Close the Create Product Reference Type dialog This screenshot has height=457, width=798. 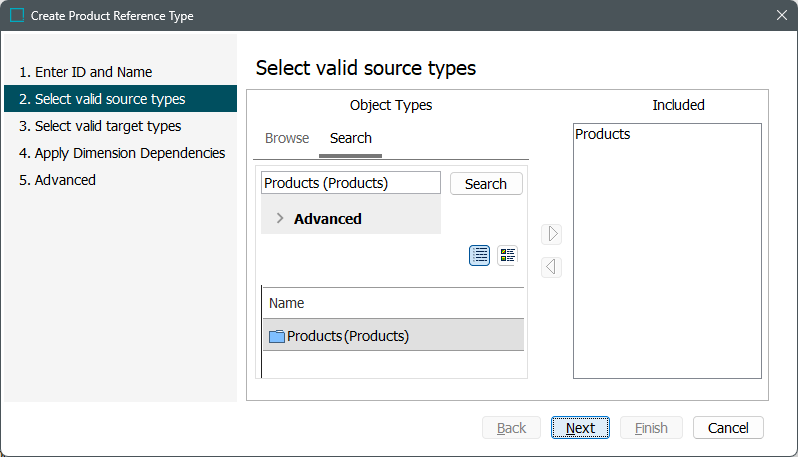click(x=782, y=15)
